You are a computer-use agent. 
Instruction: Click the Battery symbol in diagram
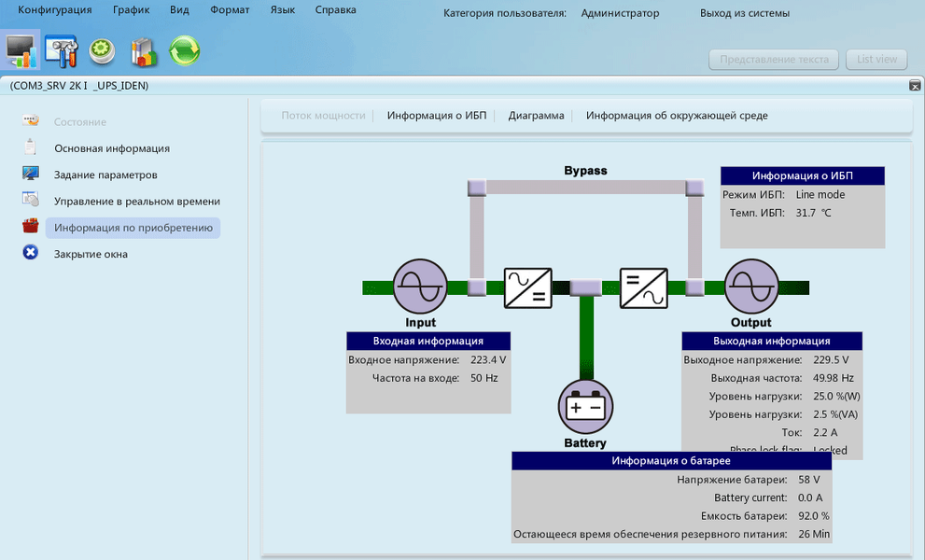(585, 407)
